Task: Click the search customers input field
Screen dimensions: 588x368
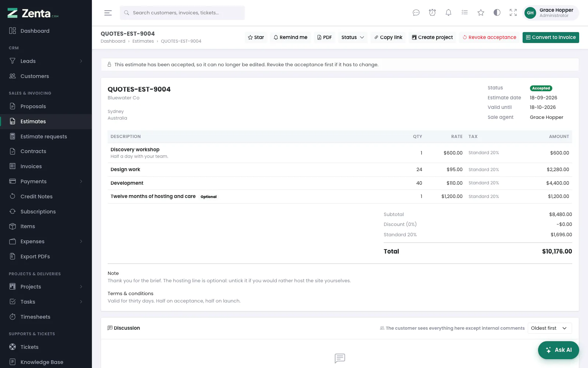Action: 182,13
